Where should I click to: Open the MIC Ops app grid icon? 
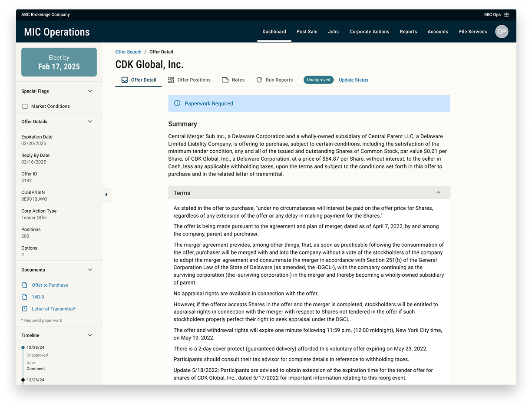point(506,15)
